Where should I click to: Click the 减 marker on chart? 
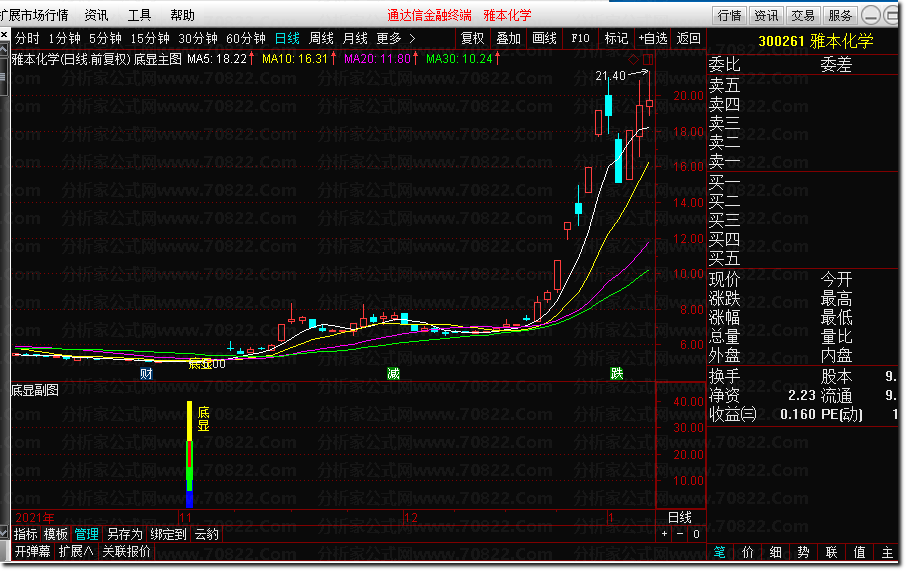394,374
